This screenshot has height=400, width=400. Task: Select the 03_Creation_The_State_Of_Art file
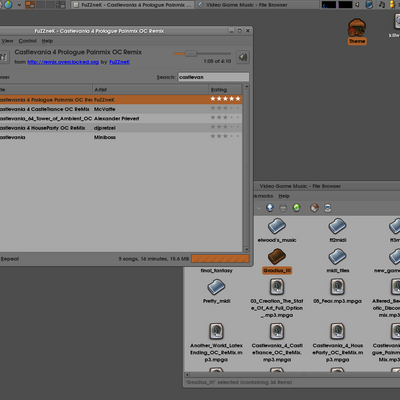(277, 287)
